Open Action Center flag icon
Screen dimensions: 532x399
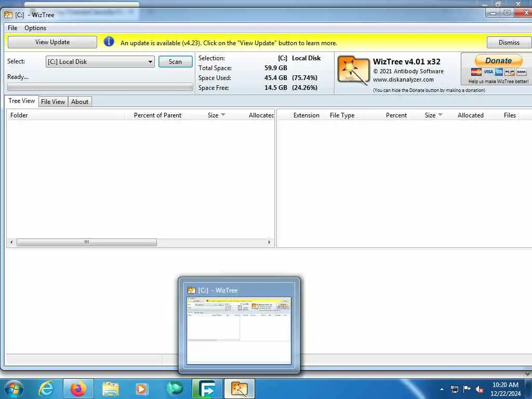[x=467, y=389]
